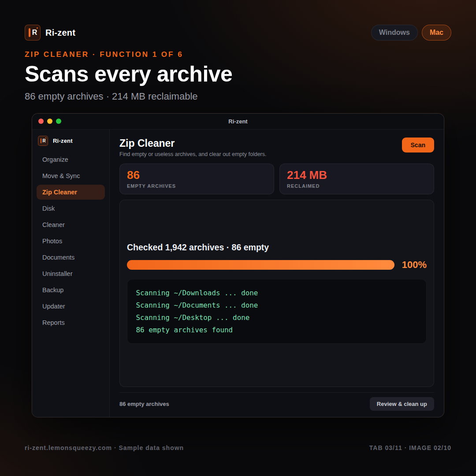Click 'ZIP CLEANER · FUNCTION 1 OF 6' label
476x476 pixels.
click(x=104, y=54)
